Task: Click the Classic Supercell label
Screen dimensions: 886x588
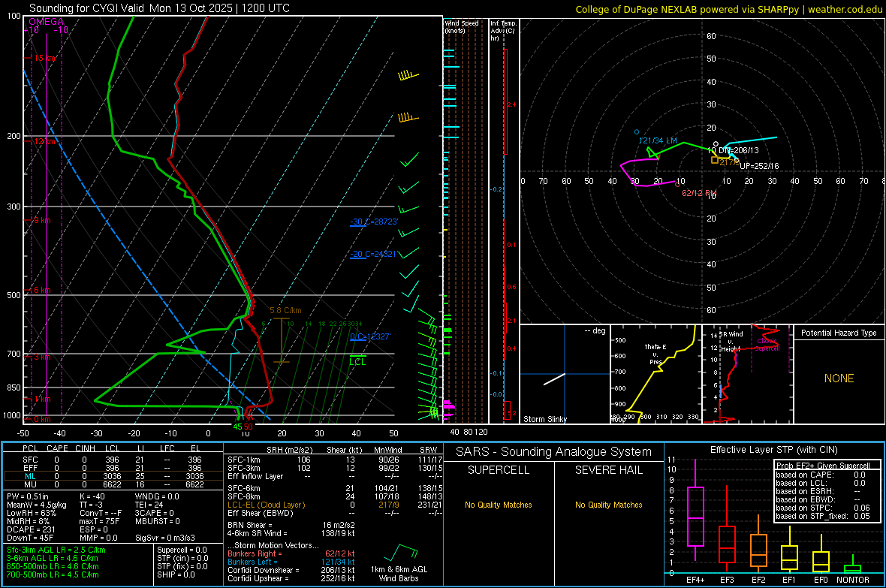Action: pos(767,345)
